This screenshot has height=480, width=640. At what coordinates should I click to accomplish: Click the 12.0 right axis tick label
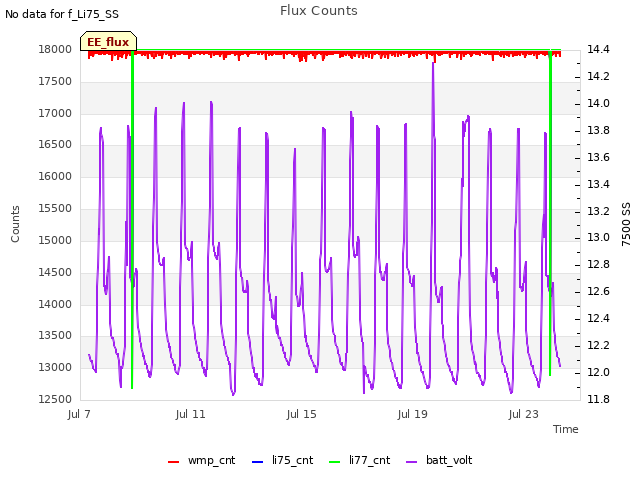tap(598, 372)
